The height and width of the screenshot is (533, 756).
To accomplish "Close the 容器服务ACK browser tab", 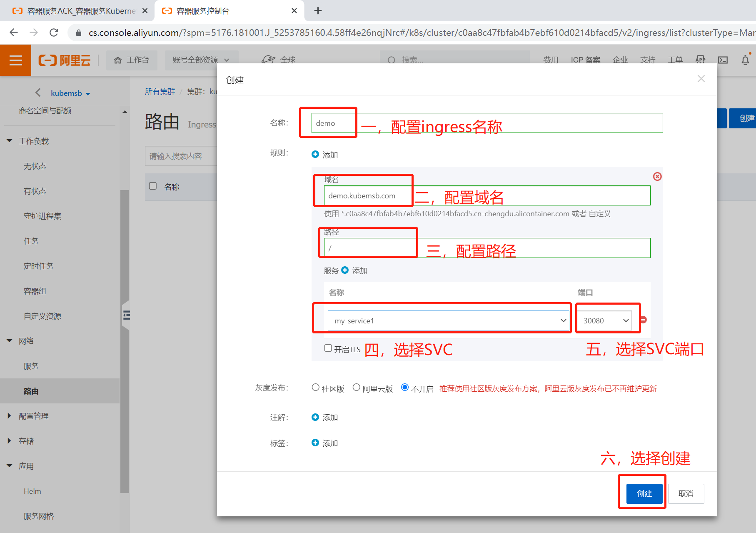I will pos(145,11).
